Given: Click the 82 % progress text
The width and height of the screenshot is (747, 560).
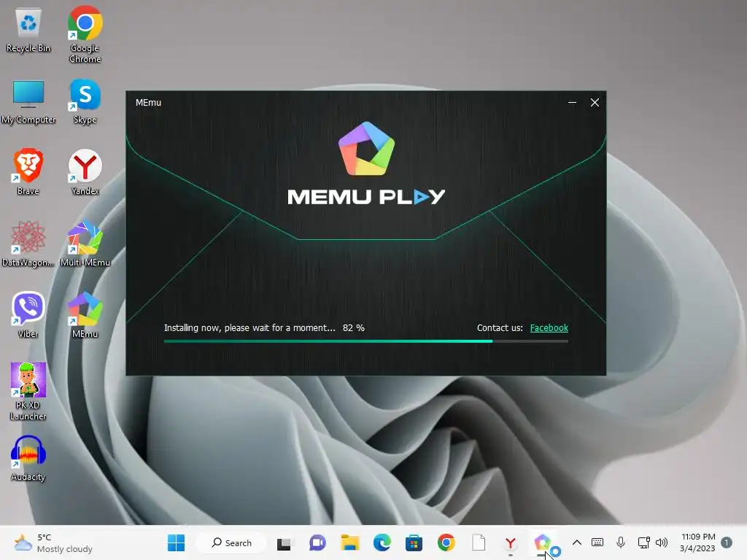Looking at the screenshot, I should tap(354, 327).
